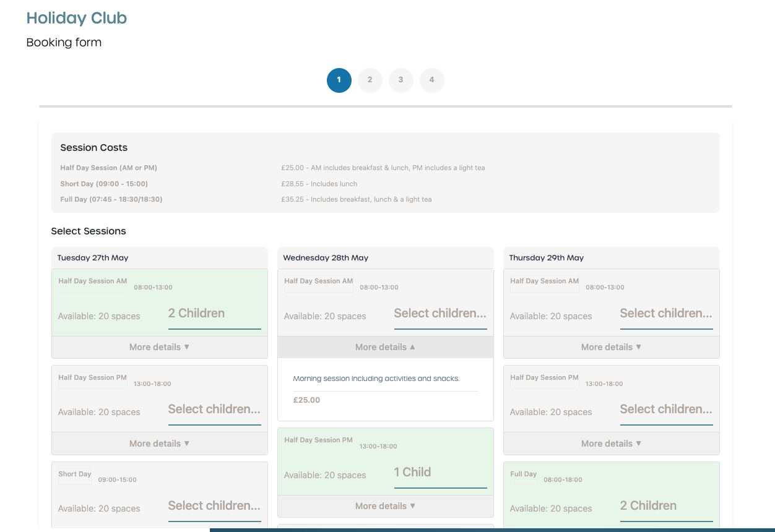Expand More details for Thursday Half Day PM
Screen dimensions: 775x532
[612, 444]
